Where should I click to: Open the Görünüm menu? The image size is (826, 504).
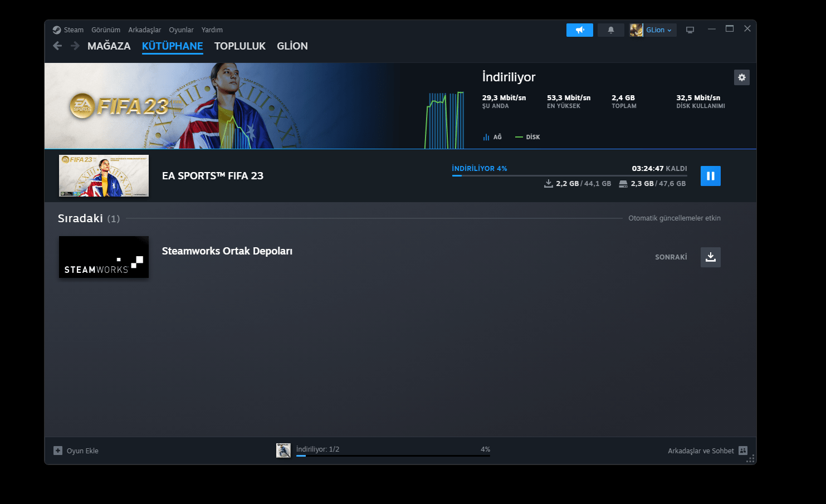click(106, 30)
